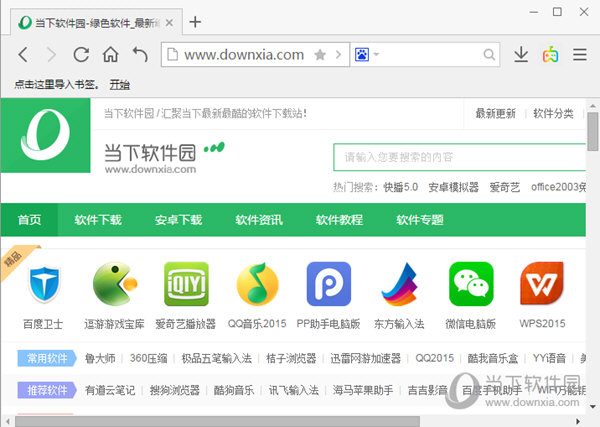Open the 东方输入法 icon
600x427 pixels.
(400, 284)
